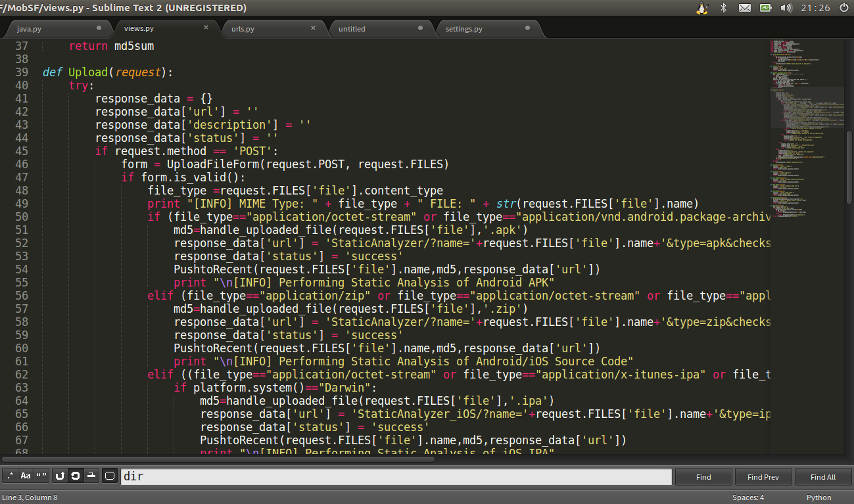Click 'if form.is_valid():' line
Viewport: 854px width, 504px height.
[183, 177]
